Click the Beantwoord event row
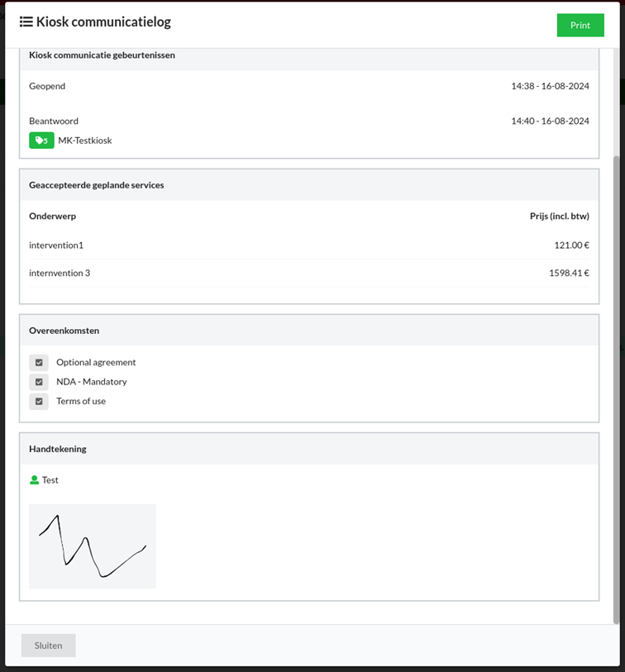Image resolution: width=625 pixels, height=672 pixels. [x=308, y=121]
